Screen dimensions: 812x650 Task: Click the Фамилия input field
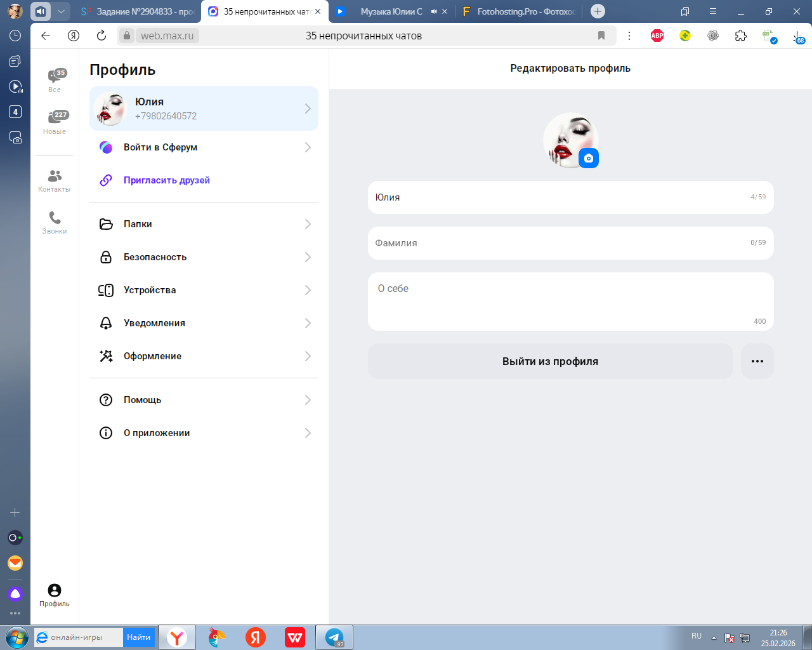(x=558, y=243)
